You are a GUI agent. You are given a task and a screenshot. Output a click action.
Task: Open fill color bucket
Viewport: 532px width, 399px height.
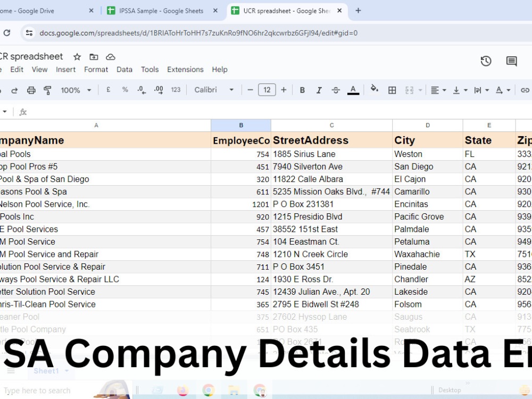tap(374, 89)
